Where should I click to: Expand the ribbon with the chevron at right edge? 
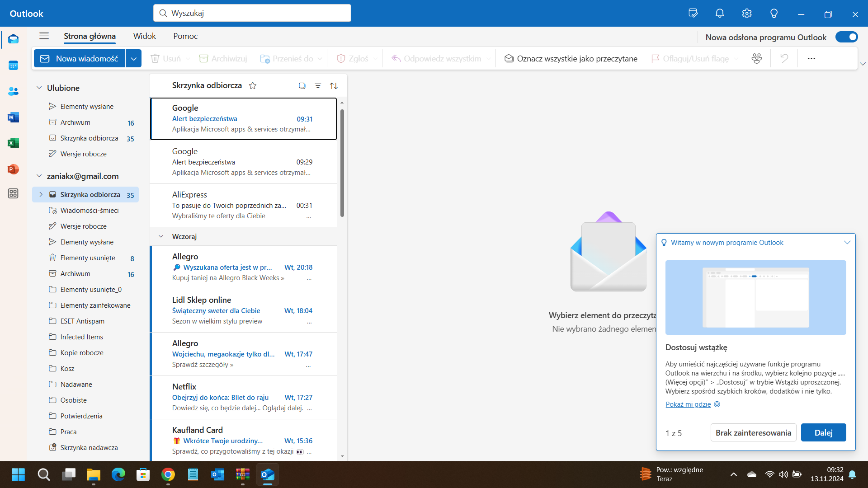[863, 64]
